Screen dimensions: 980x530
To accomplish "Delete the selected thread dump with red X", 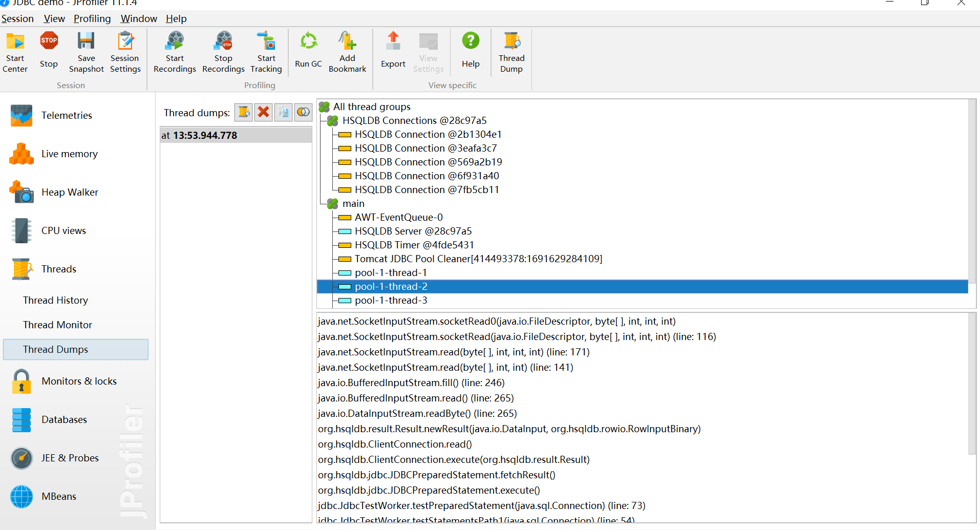I will (264, 112).
